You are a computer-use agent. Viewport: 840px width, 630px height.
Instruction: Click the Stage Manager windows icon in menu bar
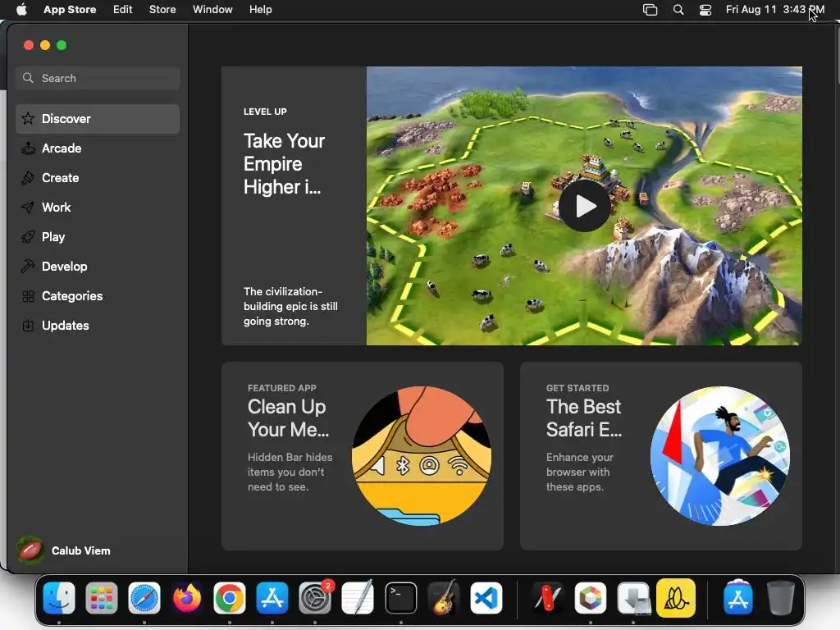(650, 10)
